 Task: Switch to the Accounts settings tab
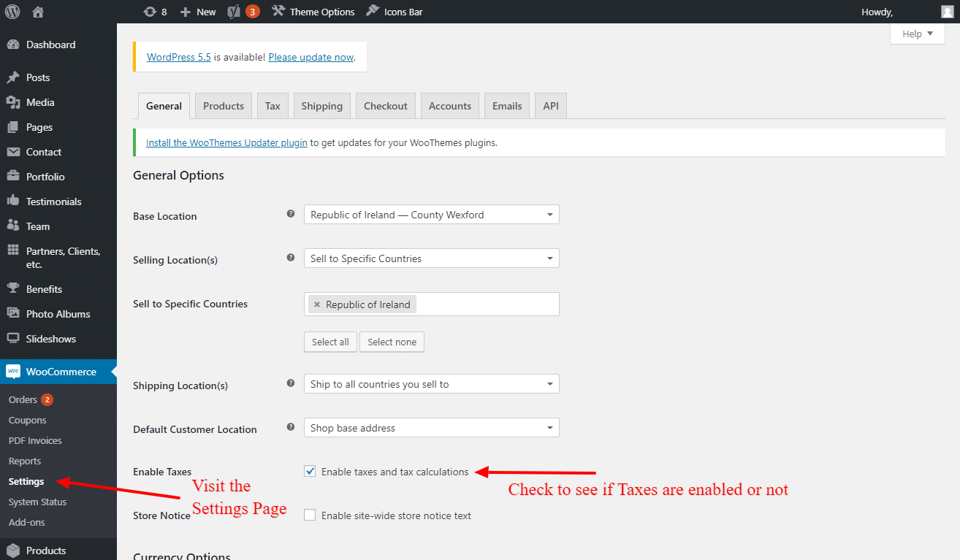pyautogui.click(x=450, y=106)
